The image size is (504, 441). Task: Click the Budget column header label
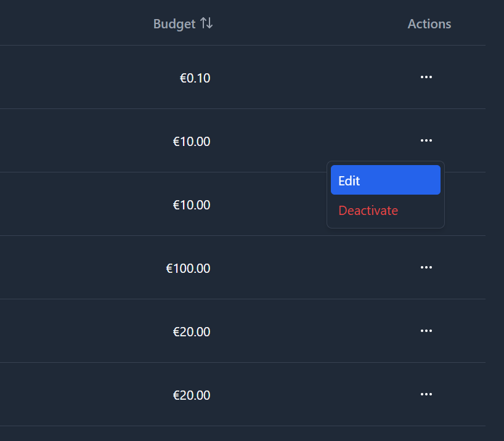pyautogui.click(x=174, y=24)
